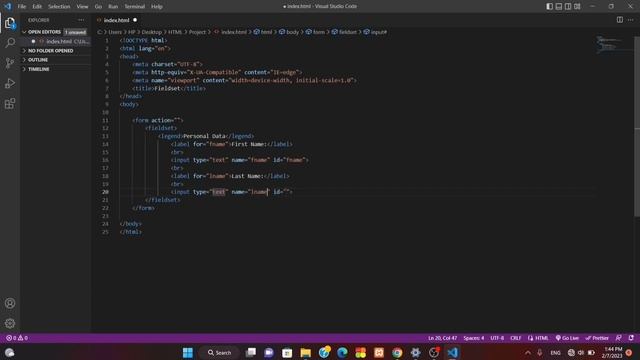
Task: Open errors and warnings in status bar
Action: [17, 338]
